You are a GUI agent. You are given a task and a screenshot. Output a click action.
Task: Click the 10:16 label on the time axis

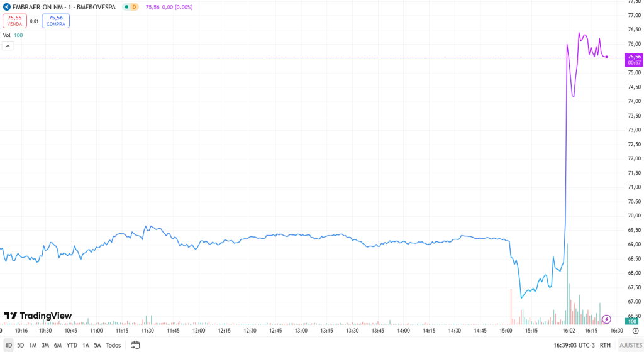[x=21, y=331]
